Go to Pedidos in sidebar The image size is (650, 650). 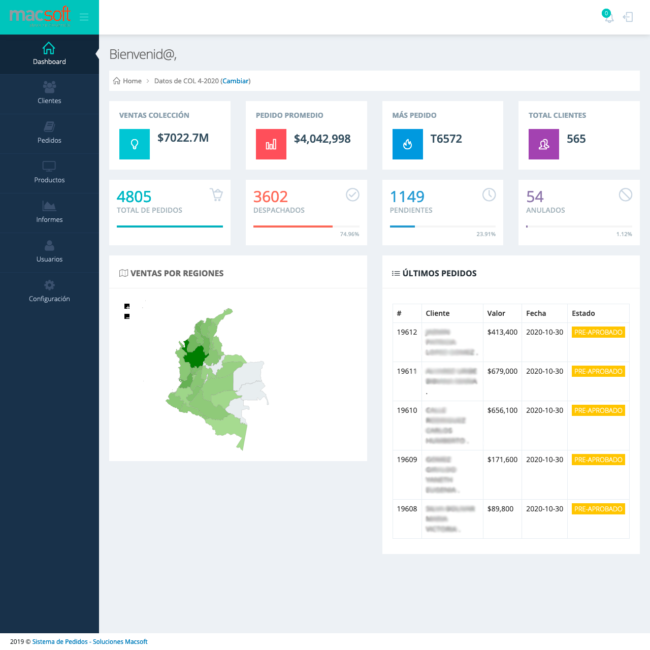tap(49, 132)
